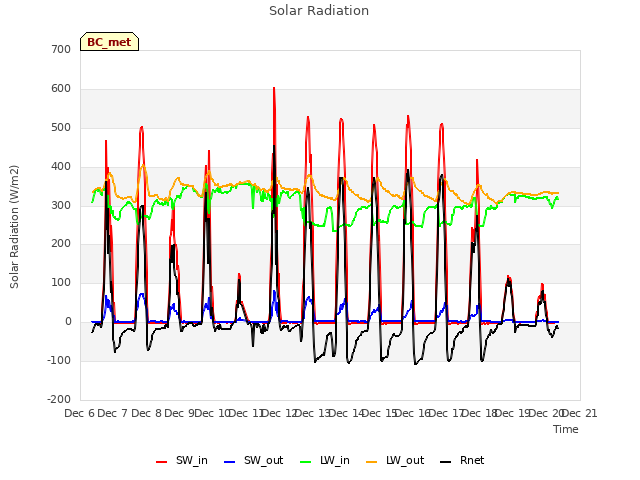Click the Solar Radiation (W/m2) axis label
Viewport: 640px width, 480px height.
[x=14, y=227]
